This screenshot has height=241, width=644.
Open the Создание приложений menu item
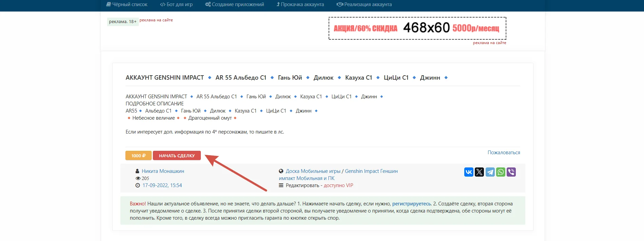pyautogui.click(x=235, y=4)
